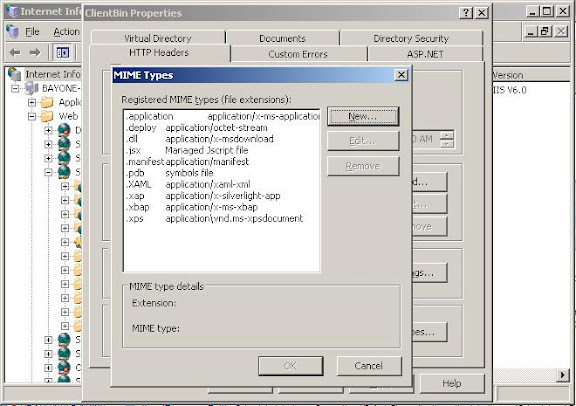The width and height of the screenshot is (576, 406).
Task: Select the .dll application/x-msdownload row
Action: click(x=222, y=139)
